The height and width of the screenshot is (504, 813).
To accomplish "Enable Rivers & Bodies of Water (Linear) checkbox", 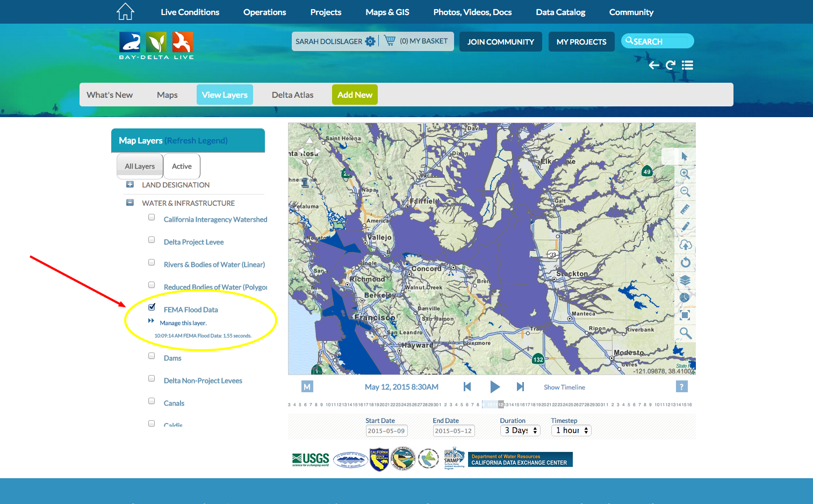I will click(152, 263).
